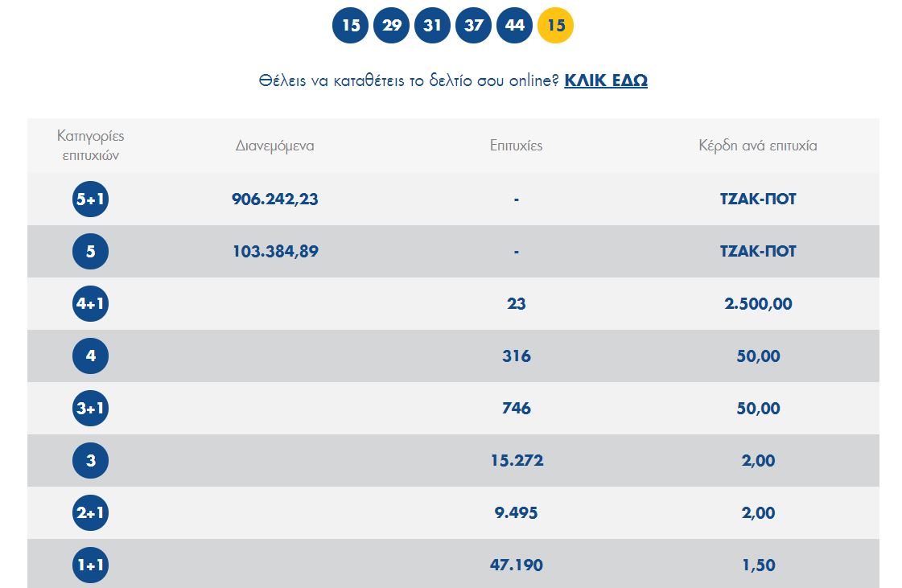Select the number 31 ball
Viewport: 902px width, 588px height.
(432, 26)
